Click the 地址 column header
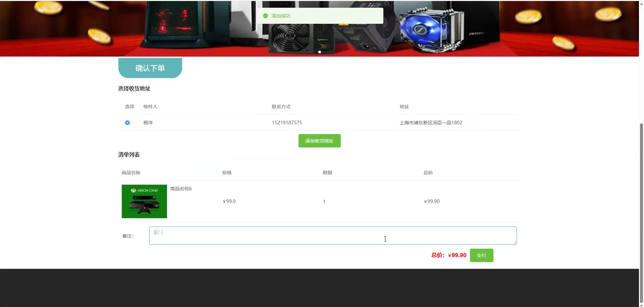This screenshot has width=644, height=307. tap(404, 107)
